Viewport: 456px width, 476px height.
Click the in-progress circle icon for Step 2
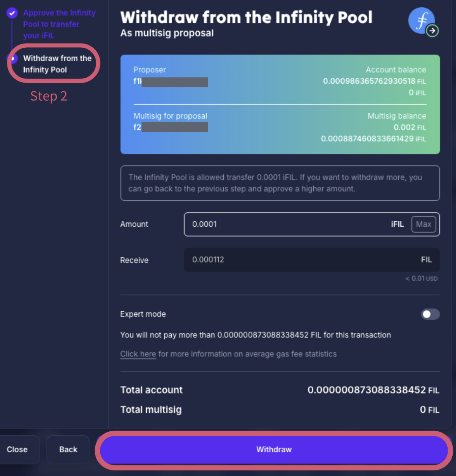click(13, 58)
